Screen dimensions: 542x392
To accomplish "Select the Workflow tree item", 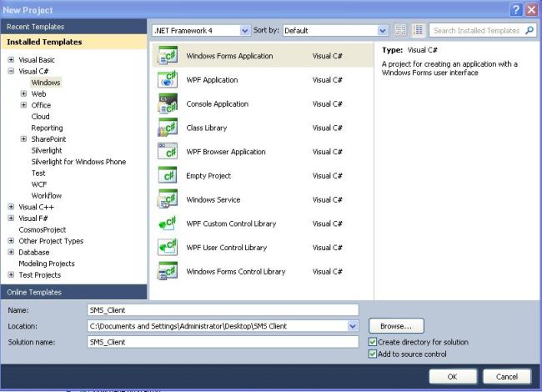I will (x=47, y=196).
